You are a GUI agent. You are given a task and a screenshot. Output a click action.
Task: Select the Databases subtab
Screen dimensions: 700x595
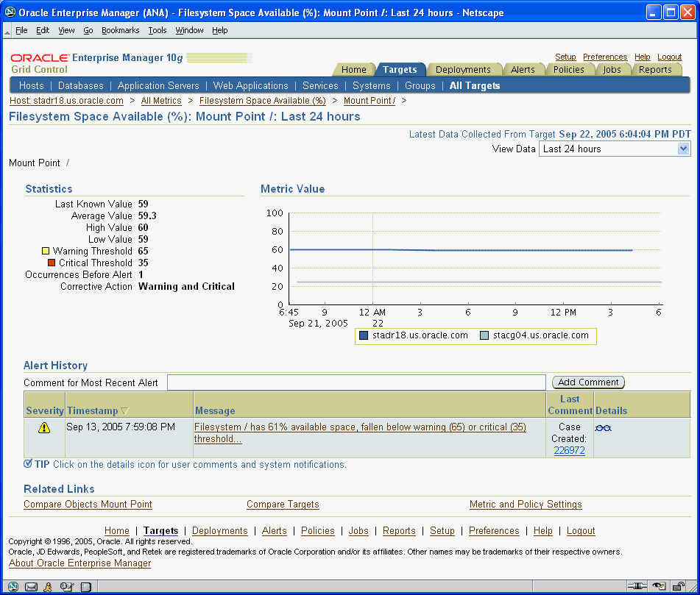[80, 85]
